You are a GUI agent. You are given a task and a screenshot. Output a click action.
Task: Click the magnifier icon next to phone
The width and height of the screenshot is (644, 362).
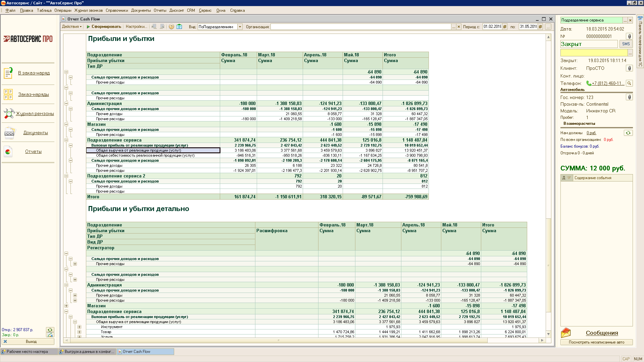coord(629,83)
